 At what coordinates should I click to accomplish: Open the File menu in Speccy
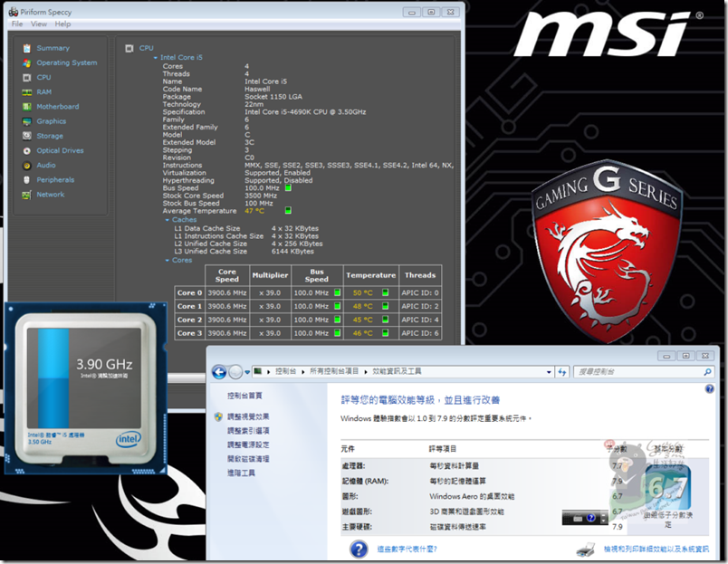coord(17,24)
